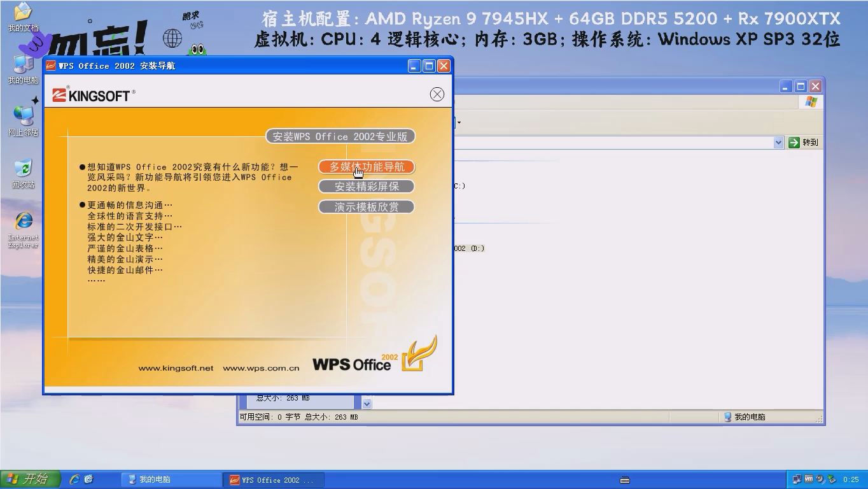The width and height of the screenshot is (868, 489).
Task: Switch to the WPS Office 2002 taskbar button
Action: [x=274, y=479]
